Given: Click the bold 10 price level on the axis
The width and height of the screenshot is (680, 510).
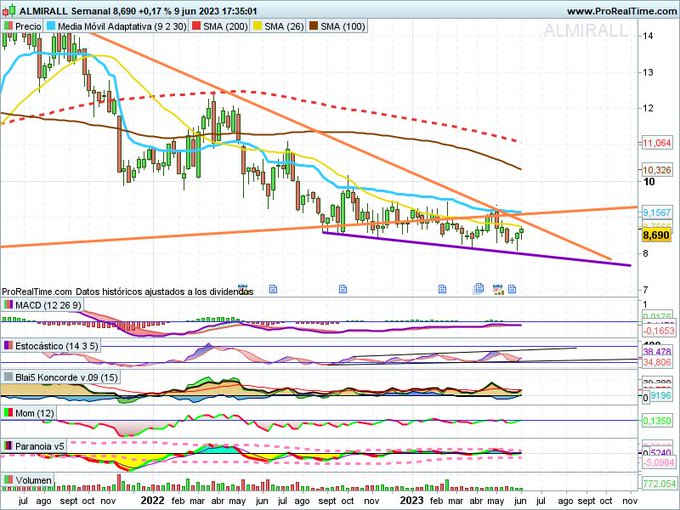Looking at the screenshot, I should pos(649,181).
